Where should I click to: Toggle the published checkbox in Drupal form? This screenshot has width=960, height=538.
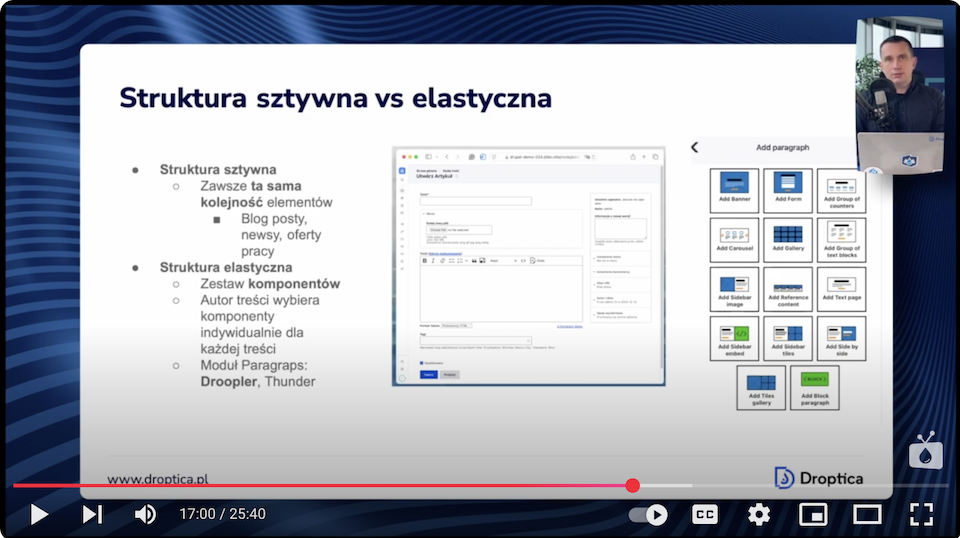[421, 363]
